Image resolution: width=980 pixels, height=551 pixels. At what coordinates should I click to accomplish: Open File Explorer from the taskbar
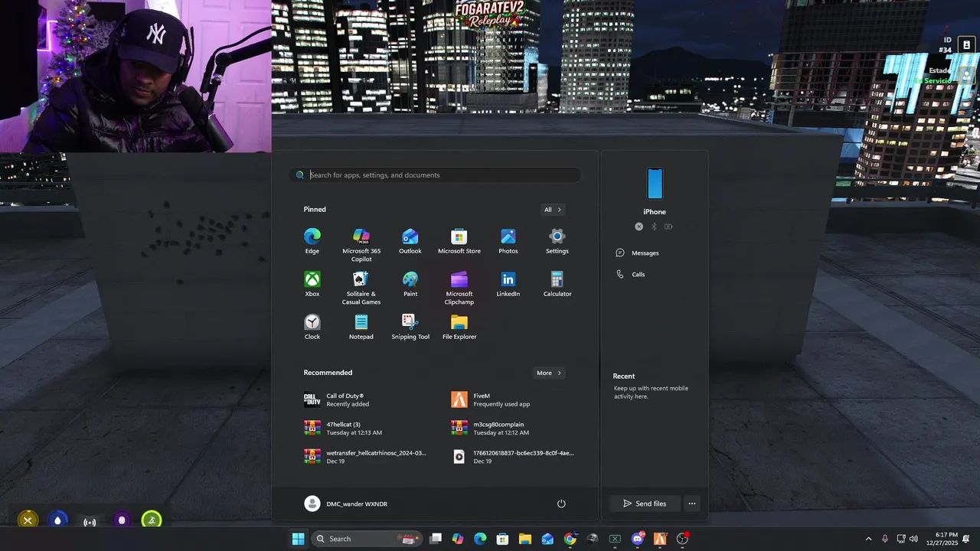click(525, 539)
